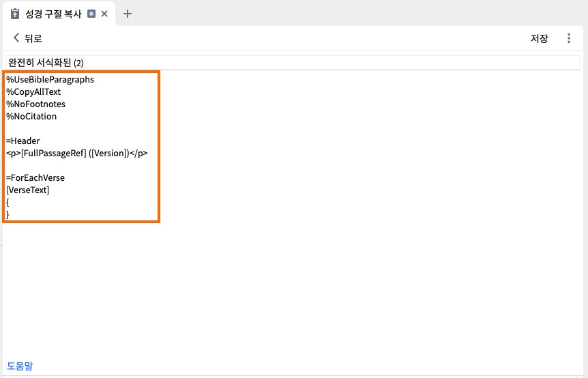
Task: Click the 저장 save button
Action: click(540, 38)
